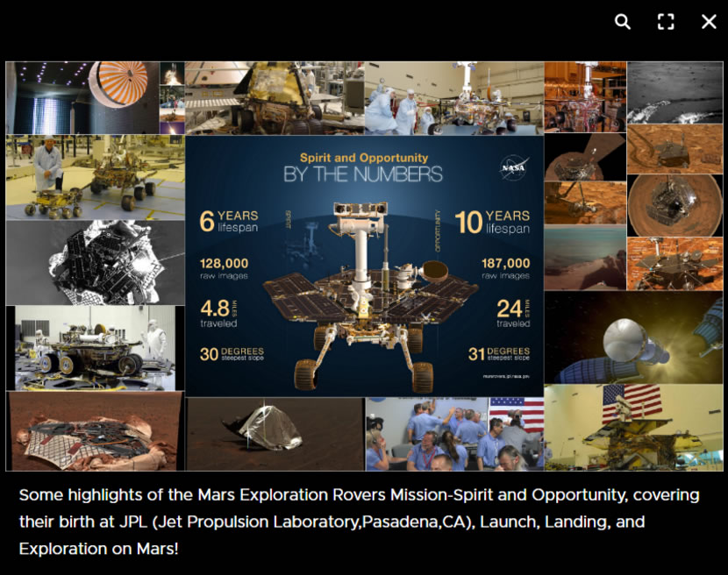The height and width of the screenshot is (575, 728).
Task: Click the magnifier zoom icon
Action: click(x=623, y=21)
